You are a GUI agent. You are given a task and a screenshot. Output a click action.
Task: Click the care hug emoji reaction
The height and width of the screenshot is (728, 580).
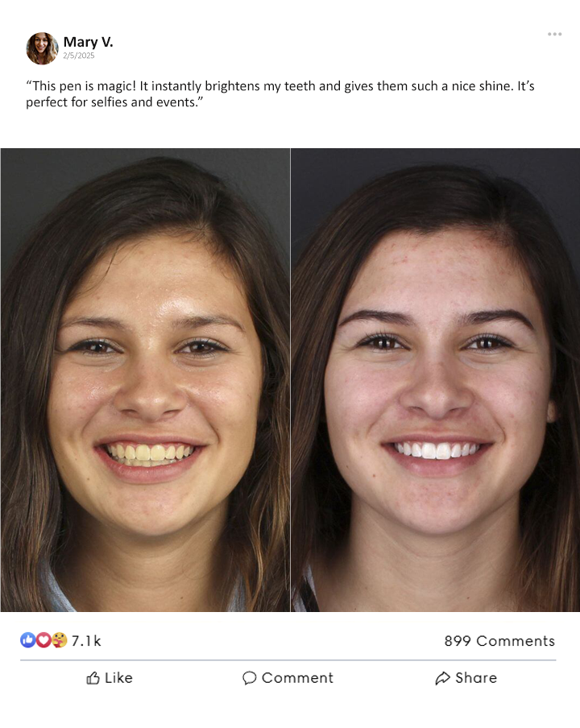[59, 640]
